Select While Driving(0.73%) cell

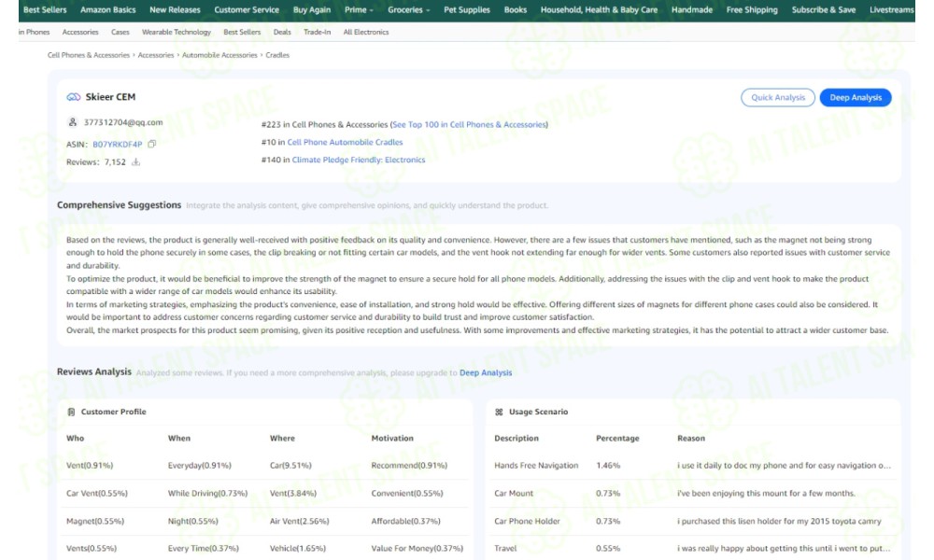point(207,494)
